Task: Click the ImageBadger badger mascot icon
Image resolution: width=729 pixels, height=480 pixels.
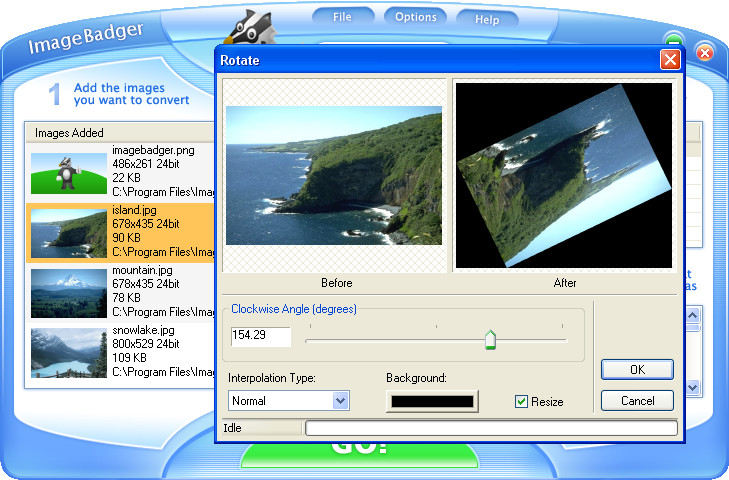Action: [x=251, y=28]
